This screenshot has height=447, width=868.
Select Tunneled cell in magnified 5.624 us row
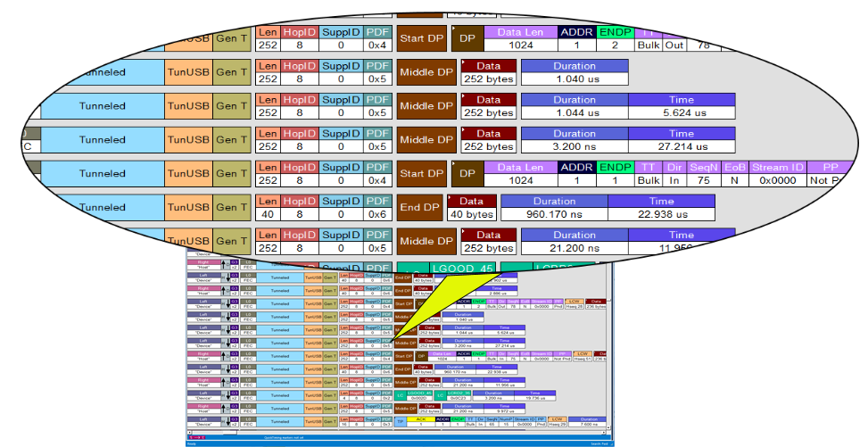103,105
